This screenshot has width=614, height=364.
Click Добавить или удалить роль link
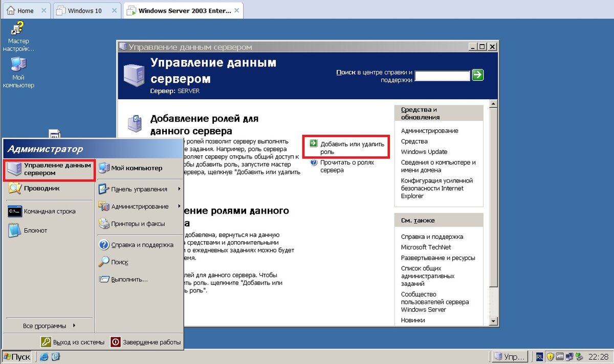click(x=352, y=148)
